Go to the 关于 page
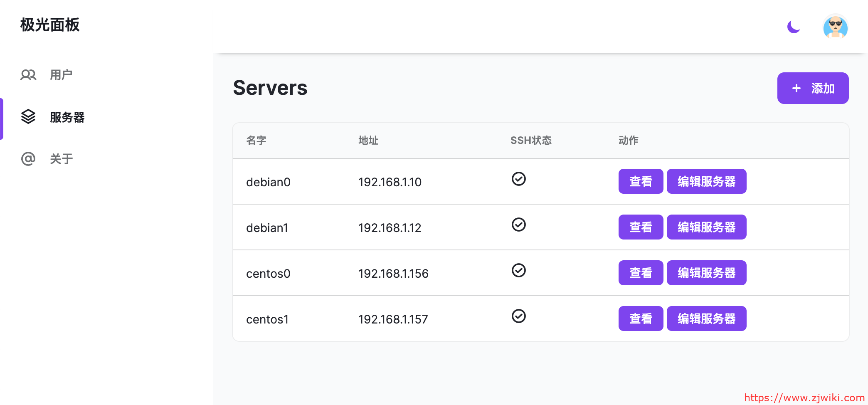This screenshot has height=405, width=868. click(x=61, y=159)
